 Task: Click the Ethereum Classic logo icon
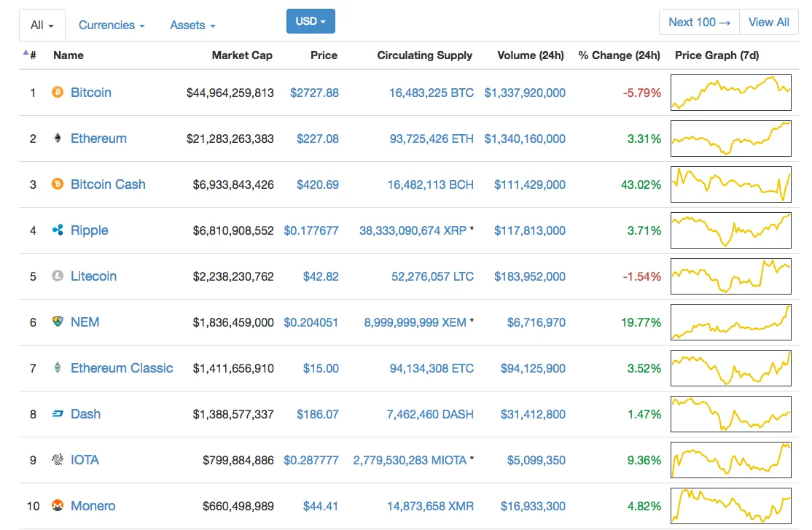click(x=58, y=367)
